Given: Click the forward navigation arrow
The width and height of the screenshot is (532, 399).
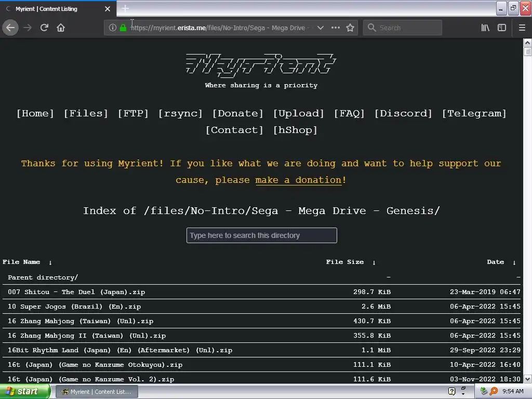Looking at the screenshot, I should [28, 28].
